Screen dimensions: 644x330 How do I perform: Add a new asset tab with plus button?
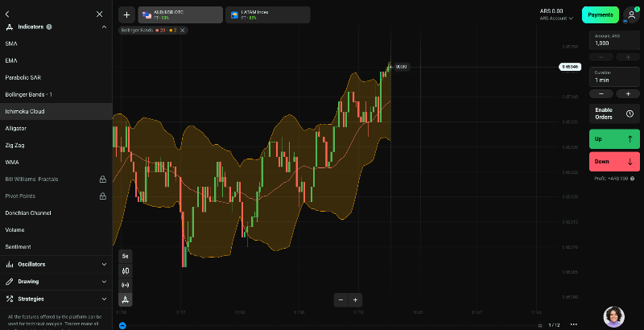(x=126, y=14)
